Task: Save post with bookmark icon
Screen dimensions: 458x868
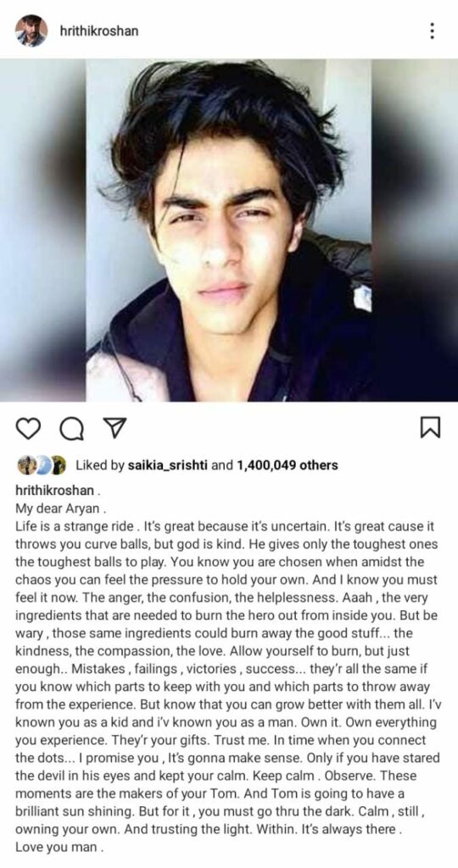Action: (x=430, y=427)
